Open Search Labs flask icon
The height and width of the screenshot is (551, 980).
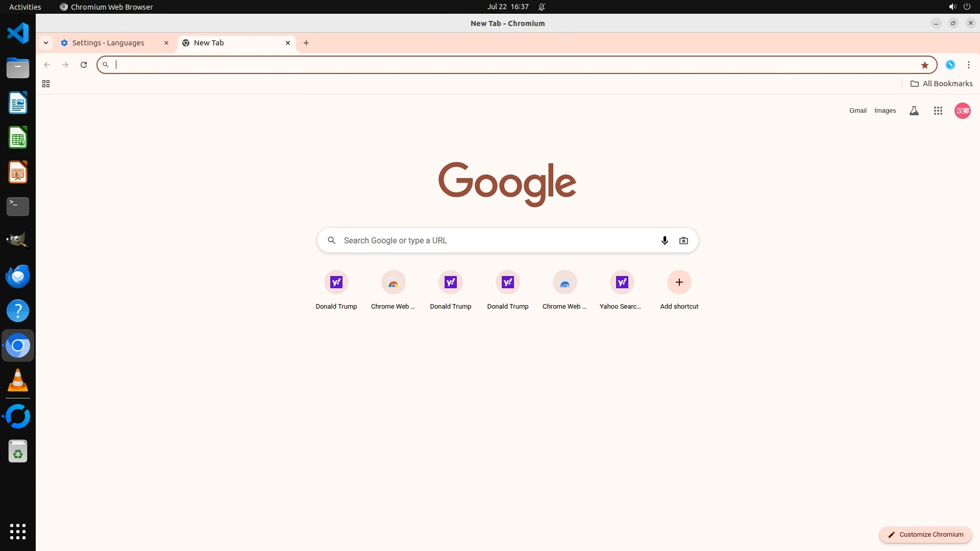914,111
